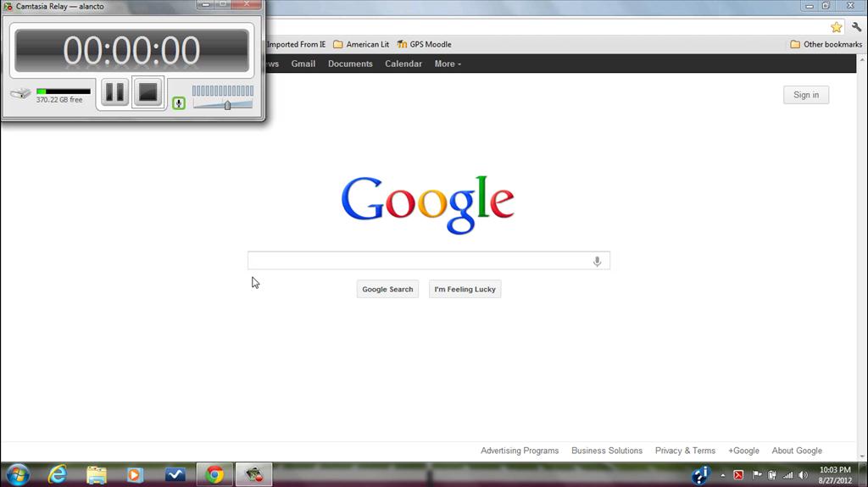Open Windows Media Player from the taskbar
868x487 pixels.
(135, 475)
